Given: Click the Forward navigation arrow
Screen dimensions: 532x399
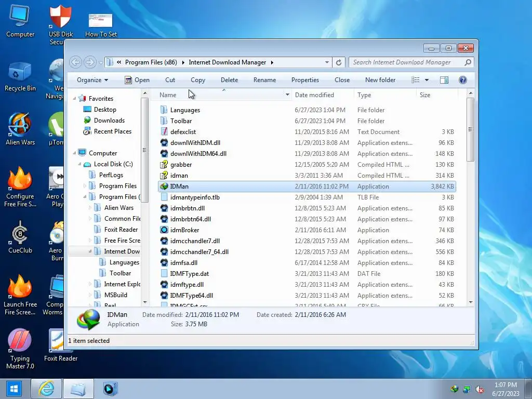Looking at the screenshot, I should (x=90, y=62).
